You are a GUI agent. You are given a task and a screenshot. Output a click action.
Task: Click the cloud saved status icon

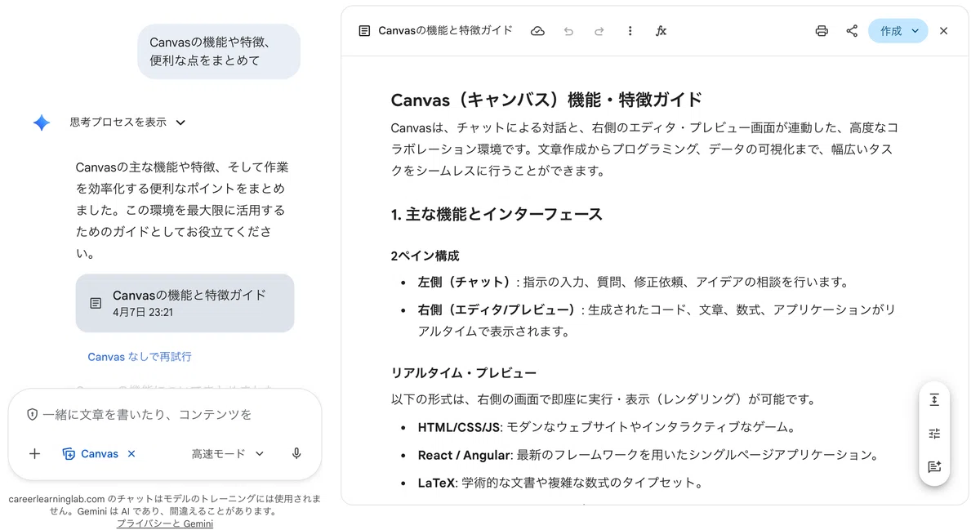click(x=537, y=31)
